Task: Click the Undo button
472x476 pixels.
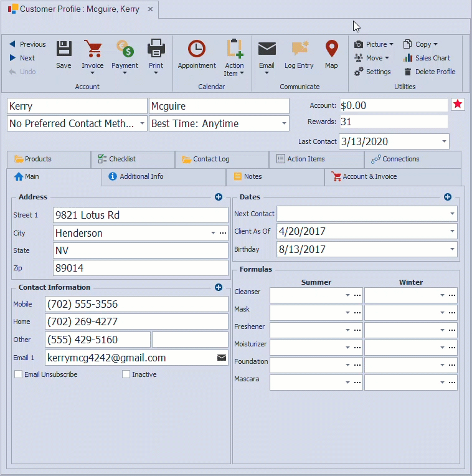Action: (22, 72)
